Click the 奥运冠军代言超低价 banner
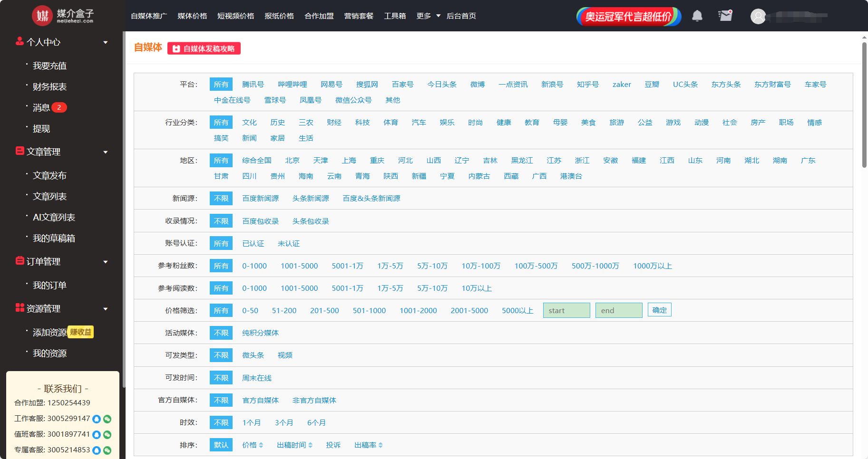Image resolution: width=868 pixels, height=459 pixels. tap(628, 17)
